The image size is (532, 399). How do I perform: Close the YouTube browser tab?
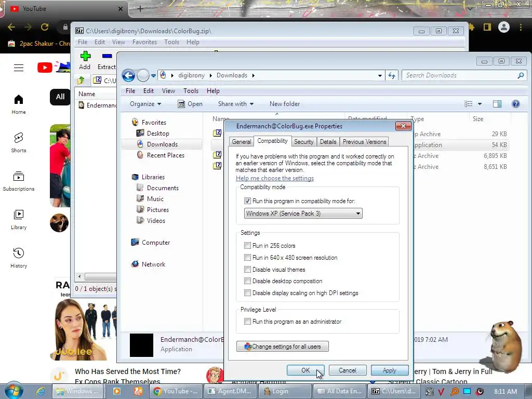click(x=121, y=9)
